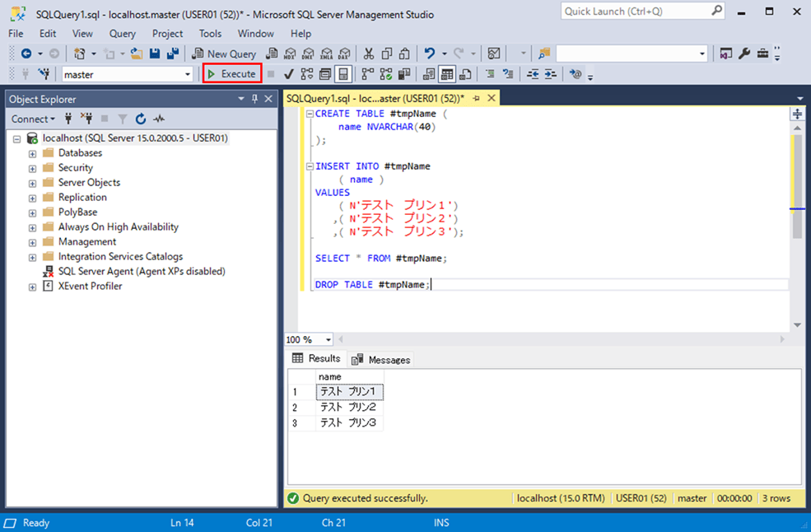Click the Specify Values for Template Parameters icon
The width and height of the screenshot is (811, 532).
tap(576, 74)
